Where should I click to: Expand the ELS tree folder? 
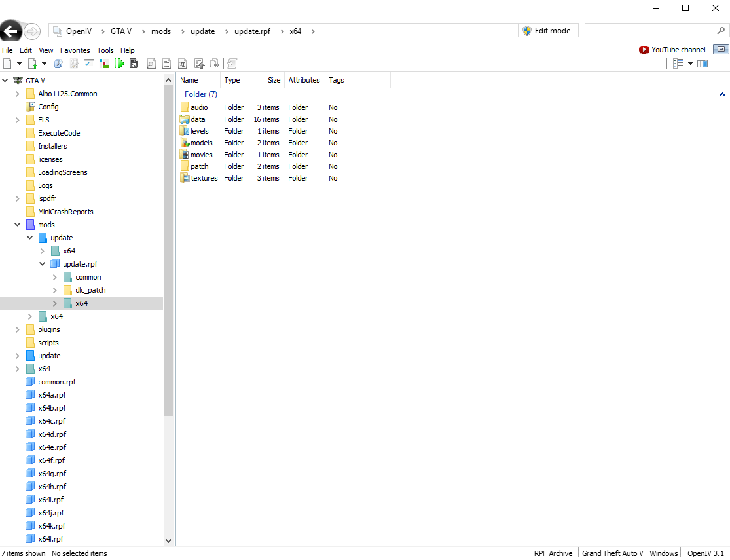point(18,120)
